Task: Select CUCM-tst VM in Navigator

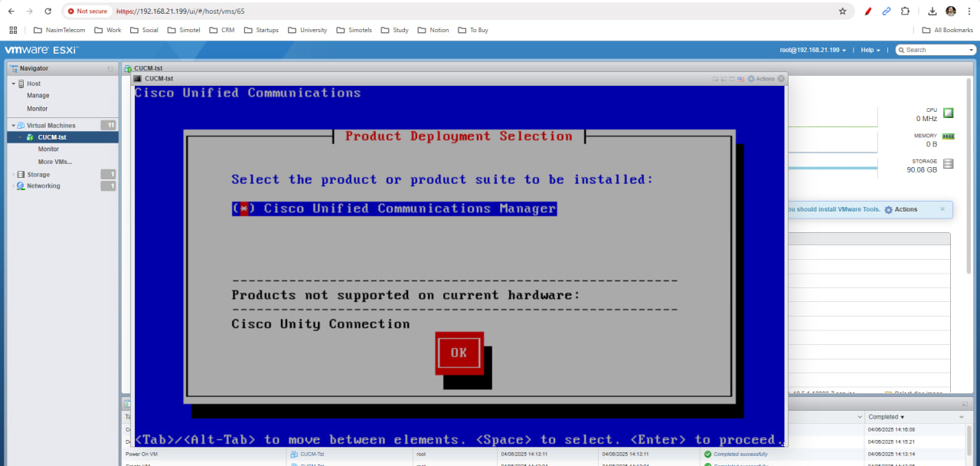Action: coord(63,137)
